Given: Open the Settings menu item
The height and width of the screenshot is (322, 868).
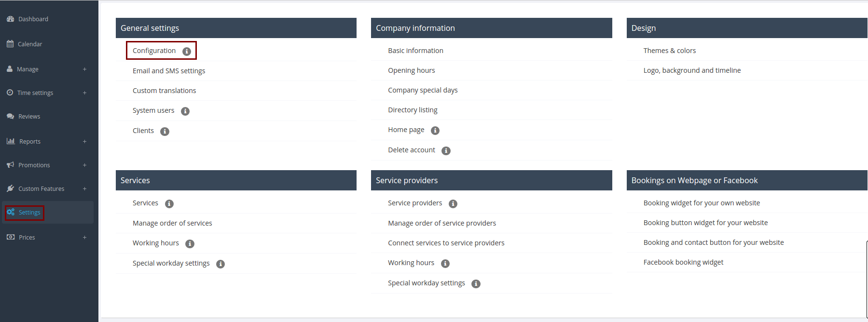Looking at the screenshot, I should (29, 212).
